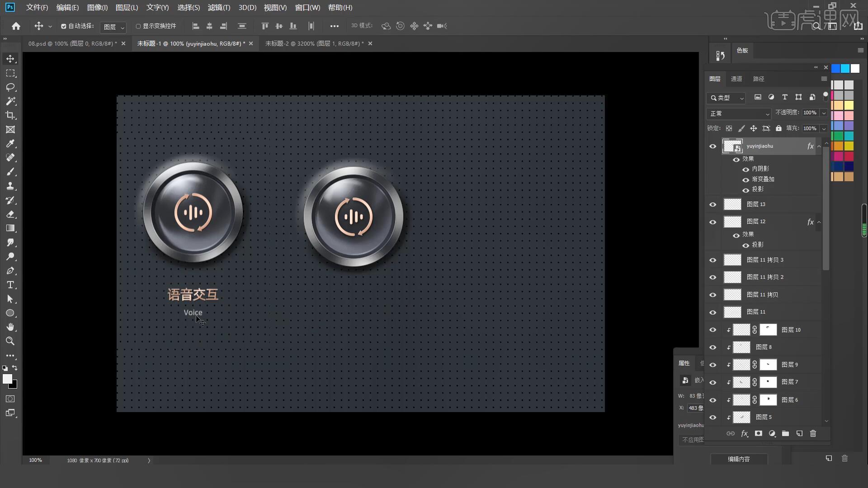Hide the 图层 13 layer
This screenshot has height=488, width=868.
pos(713,204)
